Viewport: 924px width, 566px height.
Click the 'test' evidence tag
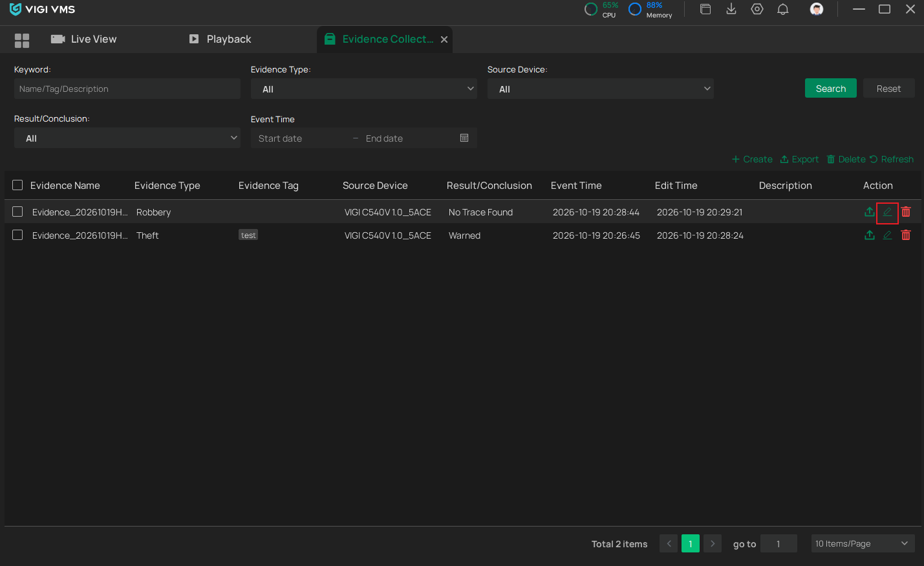coord(248,235)
